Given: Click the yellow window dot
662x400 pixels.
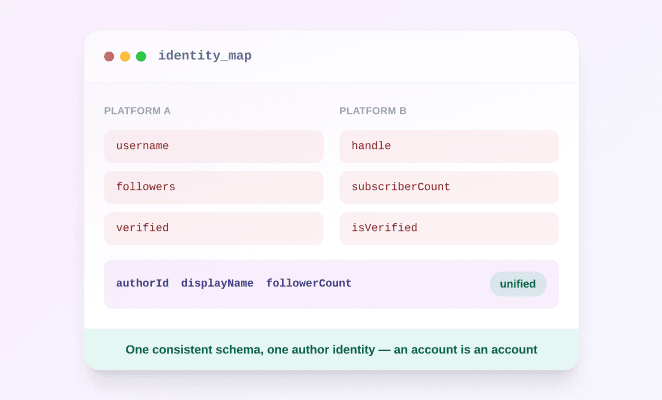Looking at the screenshot, I should (125, 56).
